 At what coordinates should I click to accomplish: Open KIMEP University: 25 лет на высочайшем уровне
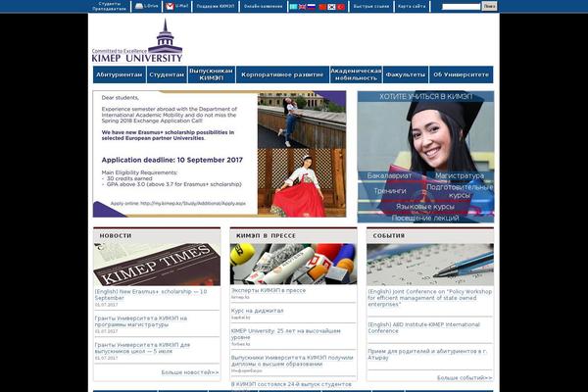click(x=286, y=334)
